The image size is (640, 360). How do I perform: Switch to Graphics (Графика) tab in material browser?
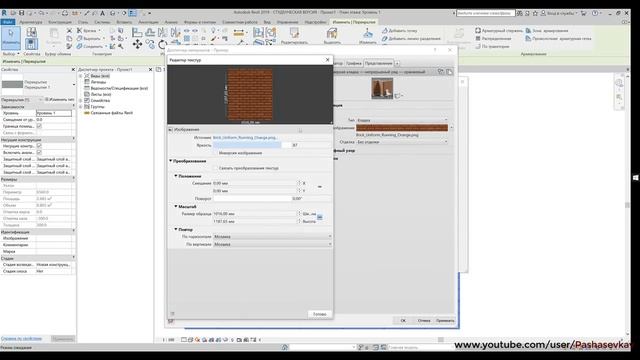353,63
